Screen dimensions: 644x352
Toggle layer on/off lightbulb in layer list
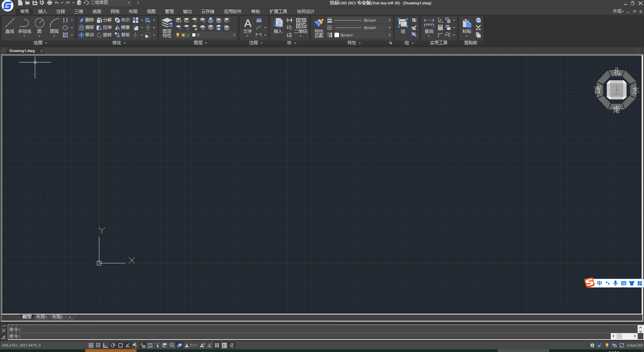pyautogui.click(x=178, y=35)
